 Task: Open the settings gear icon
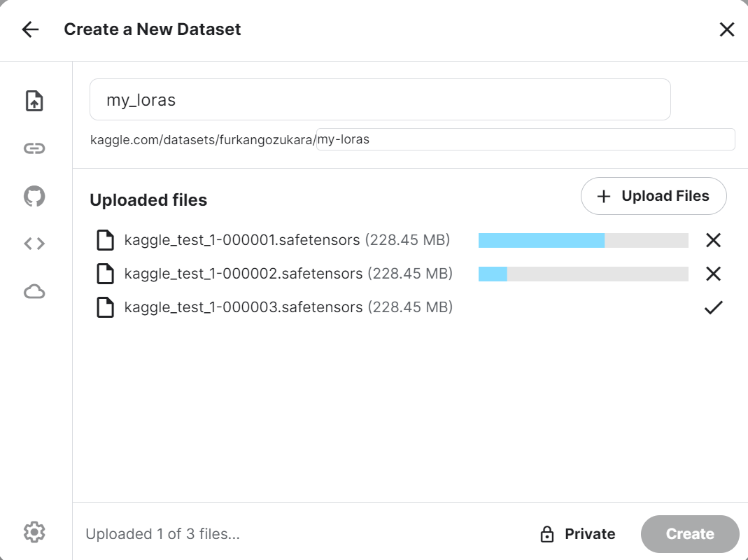pos(34,533)
